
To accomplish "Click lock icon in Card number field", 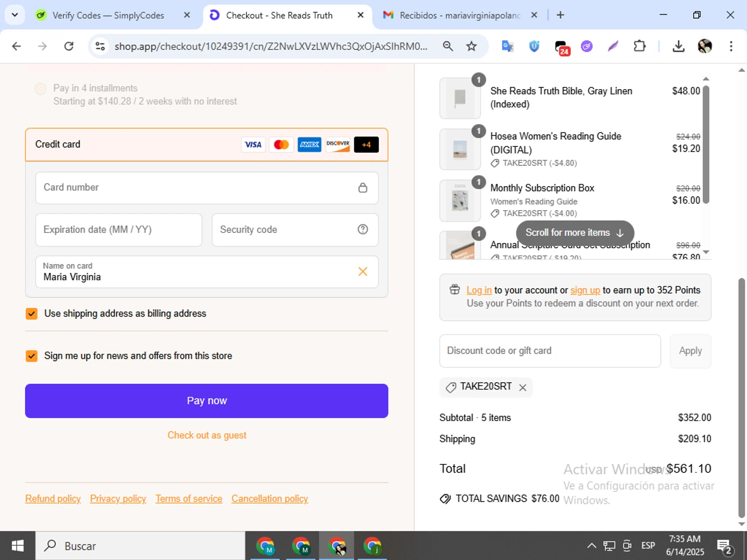I will 363,188.
